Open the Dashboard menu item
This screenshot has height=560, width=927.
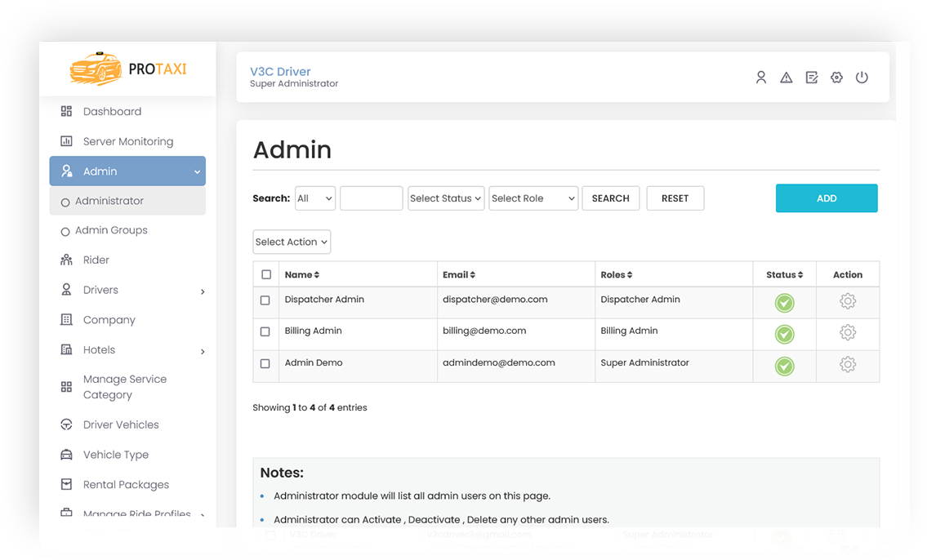point(127,111)
